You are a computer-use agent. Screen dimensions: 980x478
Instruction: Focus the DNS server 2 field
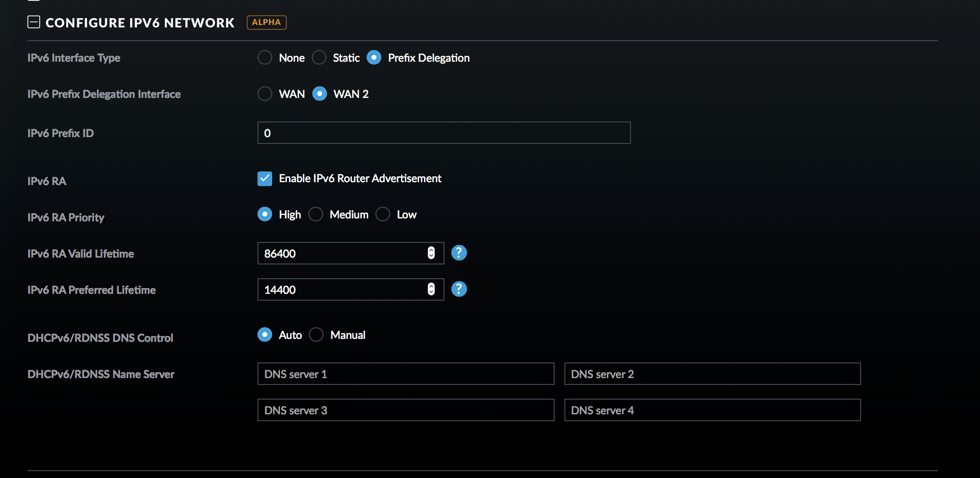click(x=712, y=374)
